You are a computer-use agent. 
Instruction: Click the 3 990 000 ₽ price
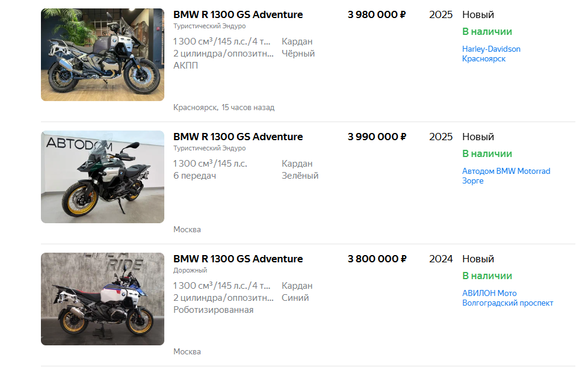pos(377,137)
